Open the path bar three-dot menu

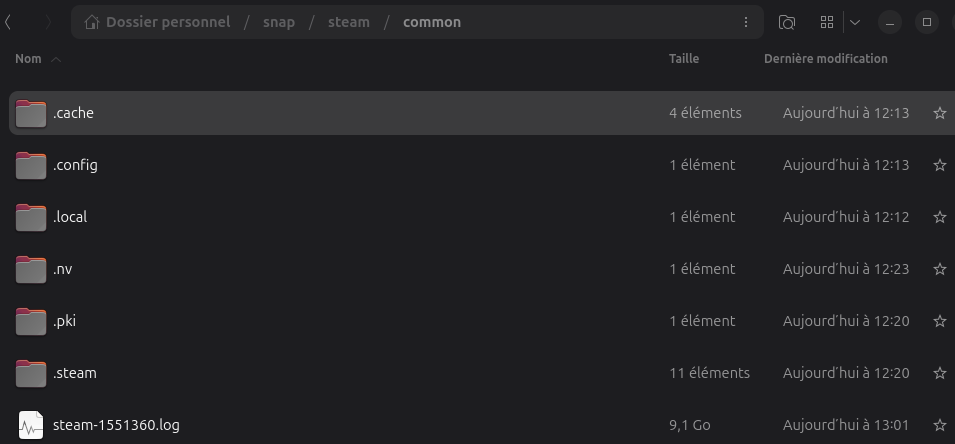pos(746,22)
